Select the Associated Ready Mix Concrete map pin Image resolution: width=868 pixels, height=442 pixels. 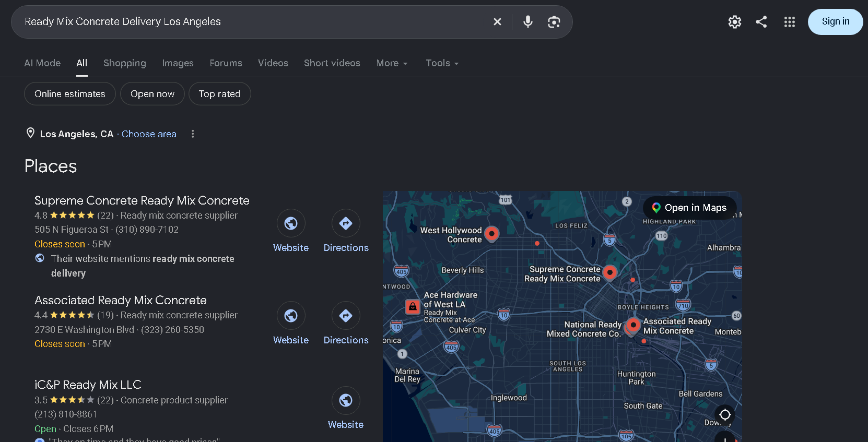pos(634,325)
